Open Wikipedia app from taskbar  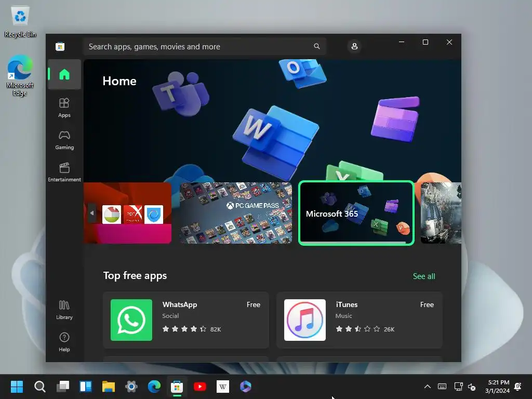[223, 387]
